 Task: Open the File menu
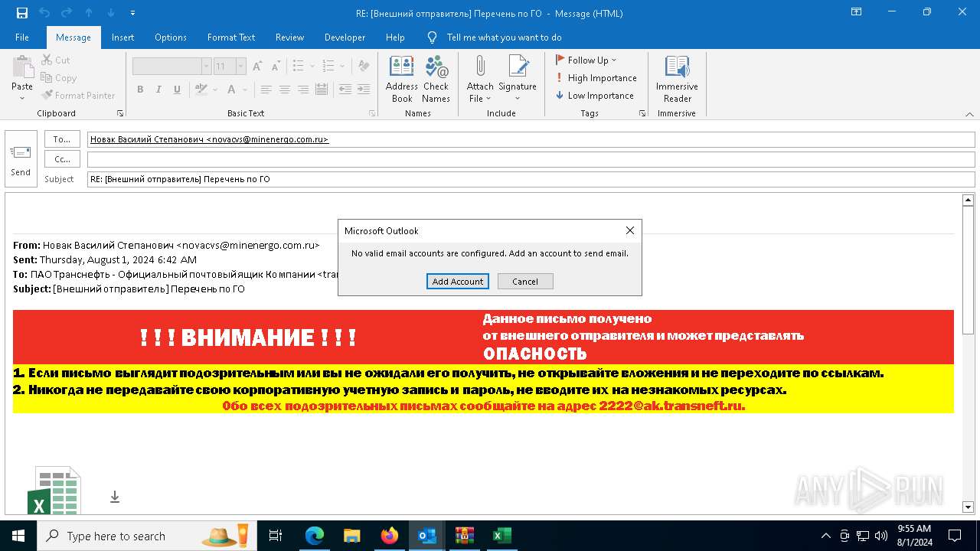[22, 37]
